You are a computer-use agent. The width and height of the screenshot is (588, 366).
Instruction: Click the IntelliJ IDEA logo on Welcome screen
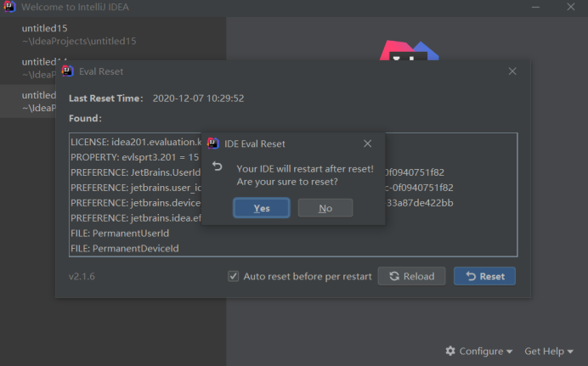(x=409, y=51)
